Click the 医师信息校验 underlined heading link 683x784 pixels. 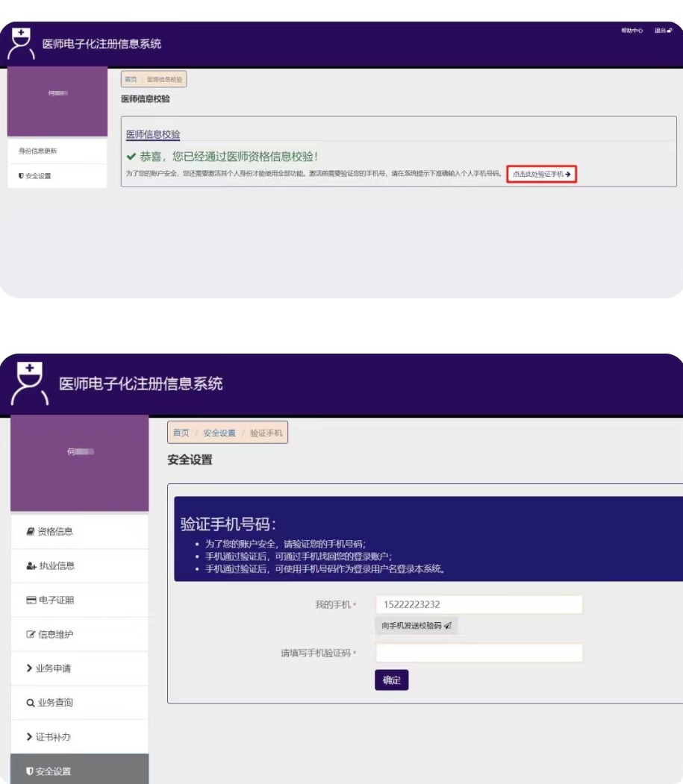[153, 134]
